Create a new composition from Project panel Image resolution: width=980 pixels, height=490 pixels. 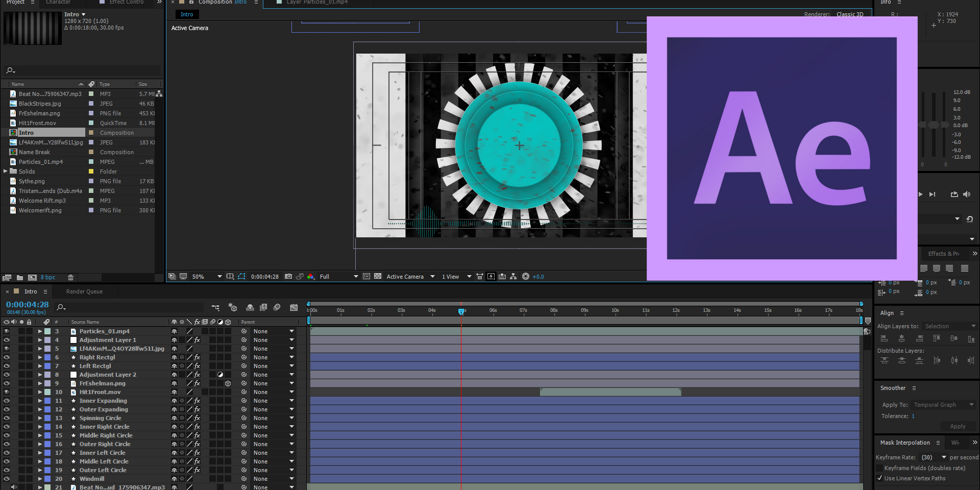tap(32, 278)
